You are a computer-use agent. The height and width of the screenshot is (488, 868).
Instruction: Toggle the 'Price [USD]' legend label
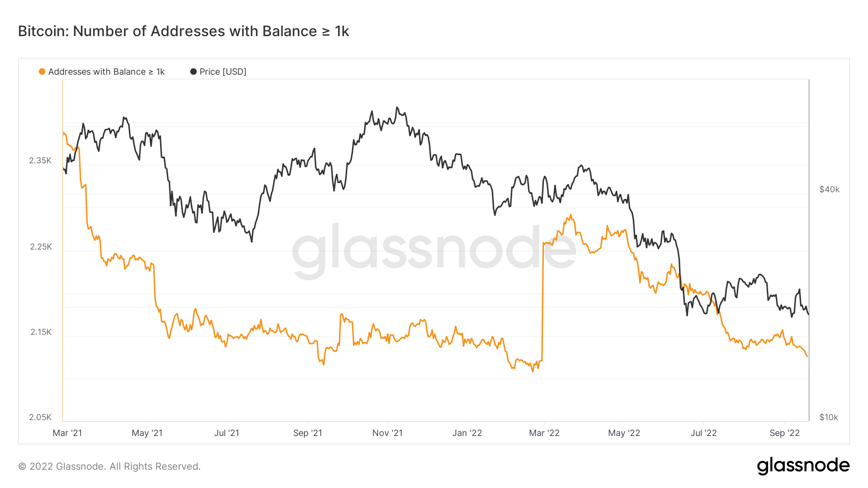[223, 72]
